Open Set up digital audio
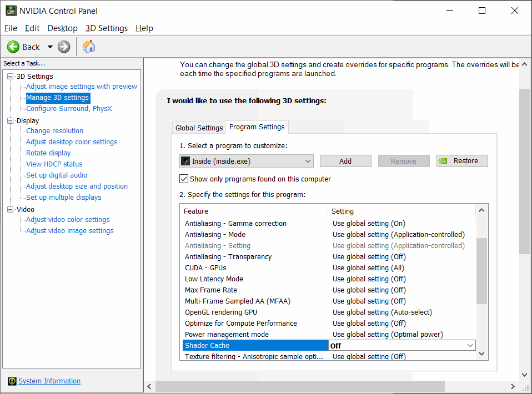 (57, 175)
